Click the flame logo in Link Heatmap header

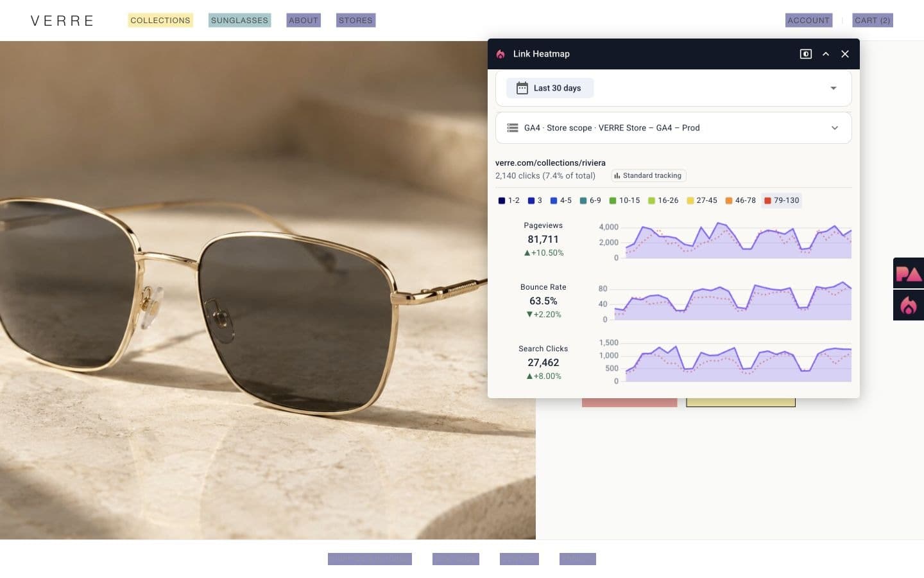click(501, 54)
